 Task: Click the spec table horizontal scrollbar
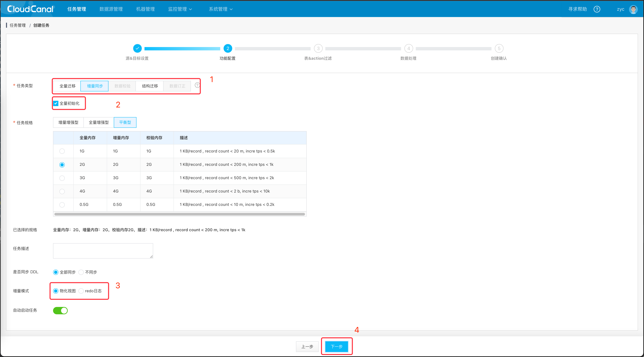[x=180, y=214]
